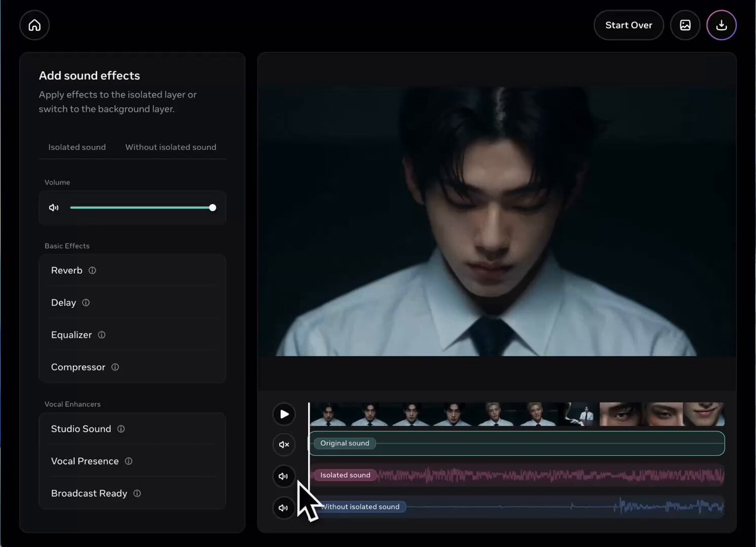Play the video with the play button

pyautogui.click(x=284, y=414)
